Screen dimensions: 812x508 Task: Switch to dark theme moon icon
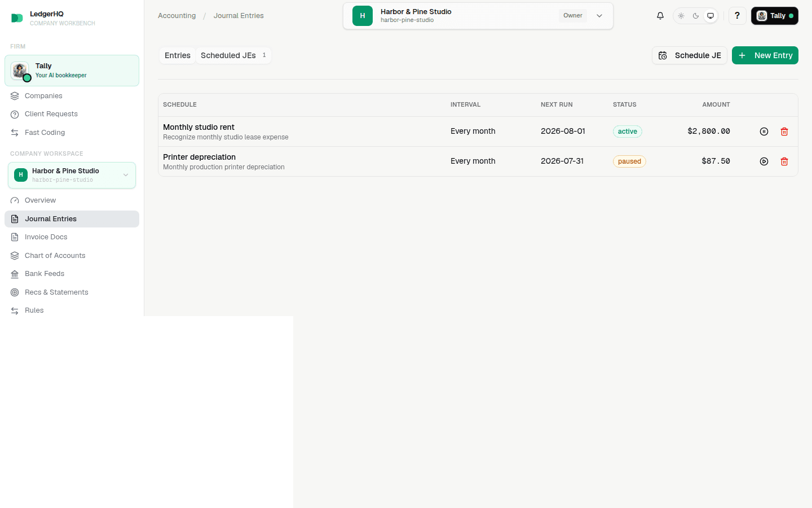pyautogui.click(x=696, y=16)
